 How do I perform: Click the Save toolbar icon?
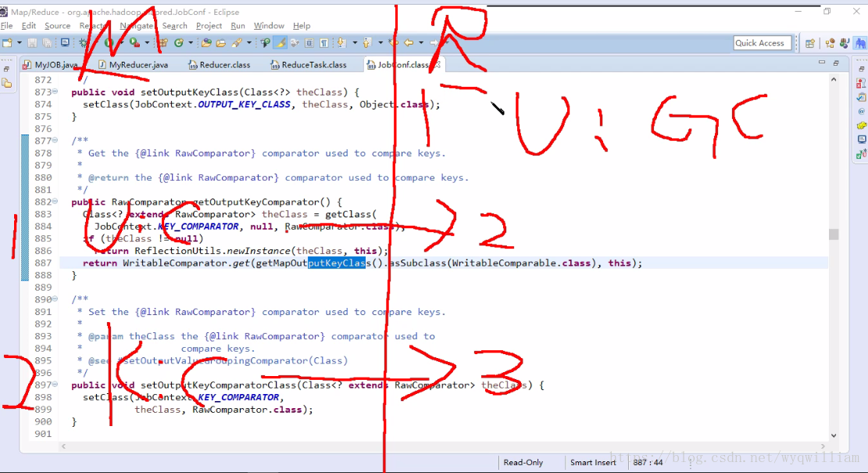click(x=32, y=43)
